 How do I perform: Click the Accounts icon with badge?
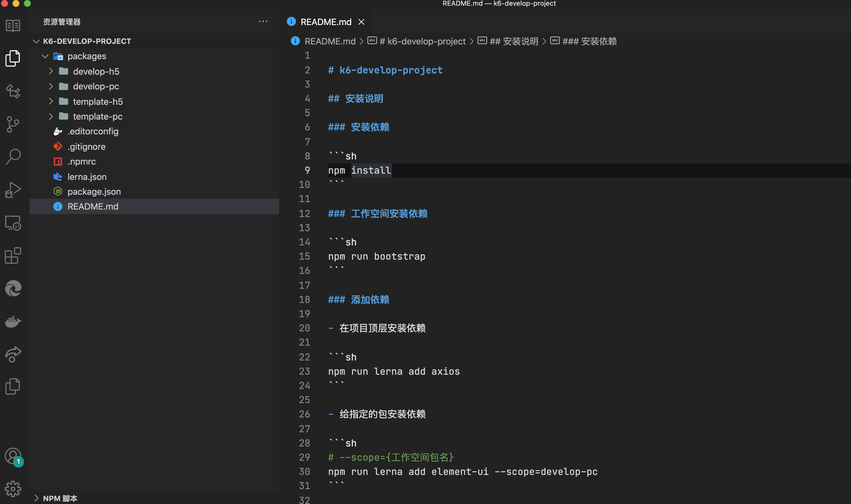[13, 456]
